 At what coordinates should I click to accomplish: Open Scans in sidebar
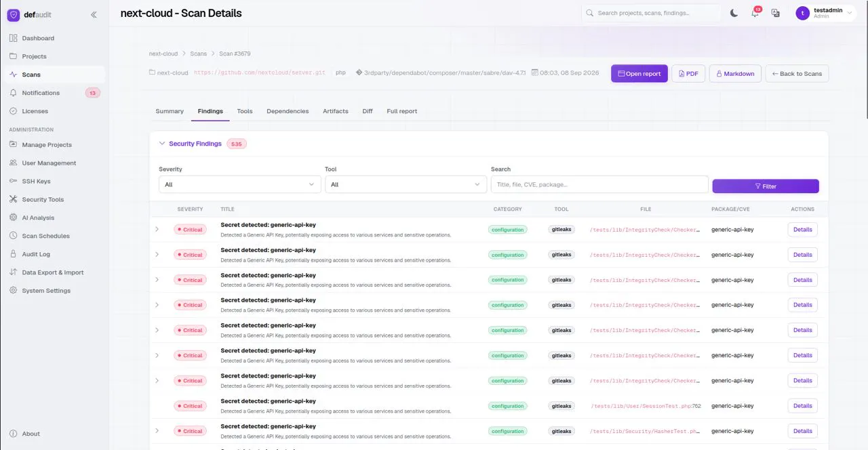pos(54,75)
